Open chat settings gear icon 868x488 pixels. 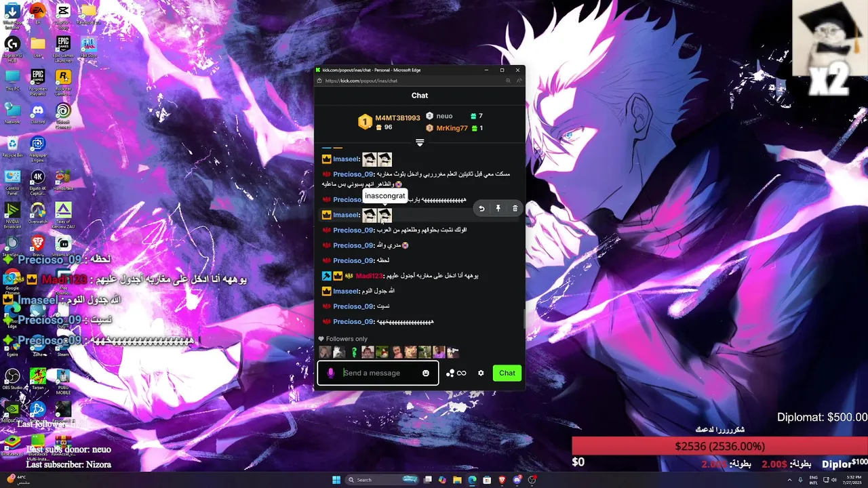pyautogui.click(x=481, y=373)
